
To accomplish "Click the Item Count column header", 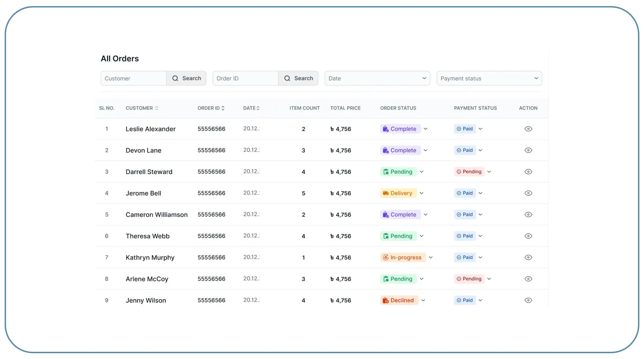I will (x=304, y=108).
